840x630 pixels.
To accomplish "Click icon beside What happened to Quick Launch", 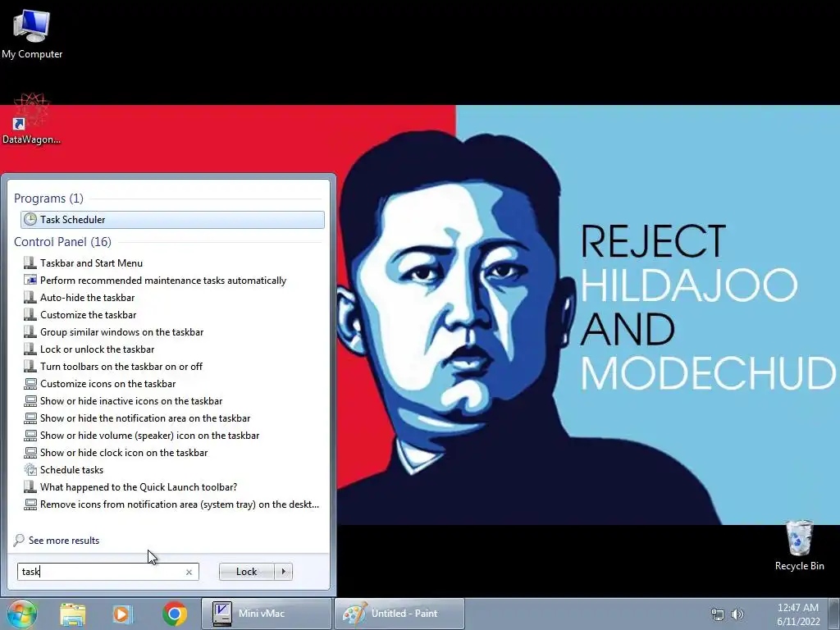I will [30, 487].
